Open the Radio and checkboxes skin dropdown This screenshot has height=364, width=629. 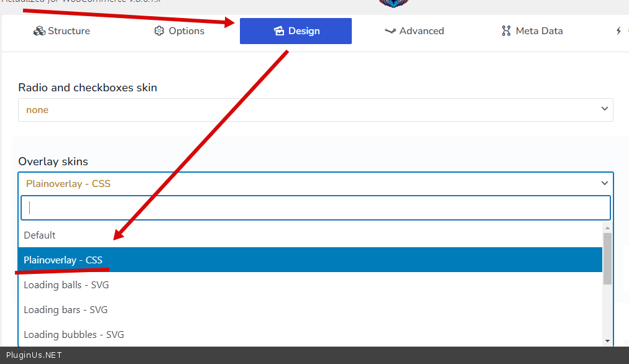(x=315, y=110)
